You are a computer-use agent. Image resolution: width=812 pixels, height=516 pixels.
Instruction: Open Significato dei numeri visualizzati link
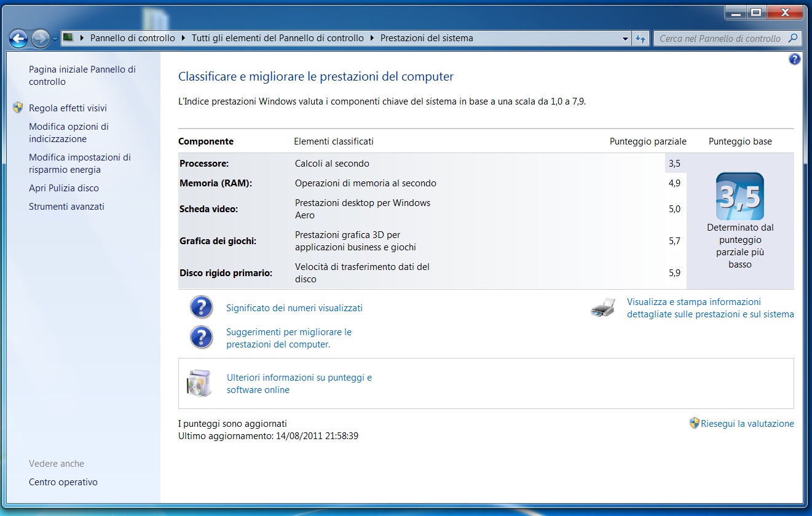[x=294, y=308]
